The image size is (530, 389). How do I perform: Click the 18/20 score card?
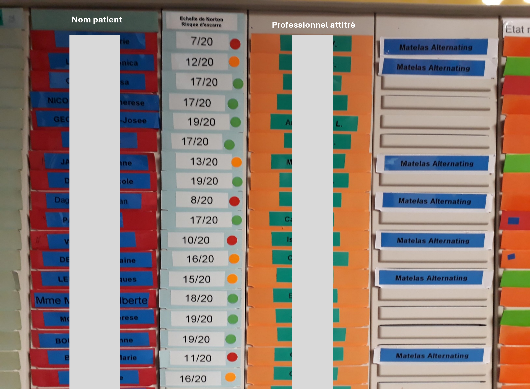pyautogui.click(x=199, y=298)
